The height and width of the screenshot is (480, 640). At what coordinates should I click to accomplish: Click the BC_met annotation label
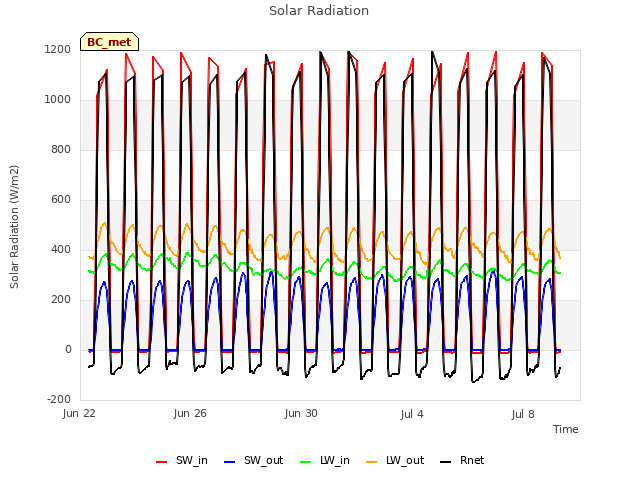[x=109, y=42]
